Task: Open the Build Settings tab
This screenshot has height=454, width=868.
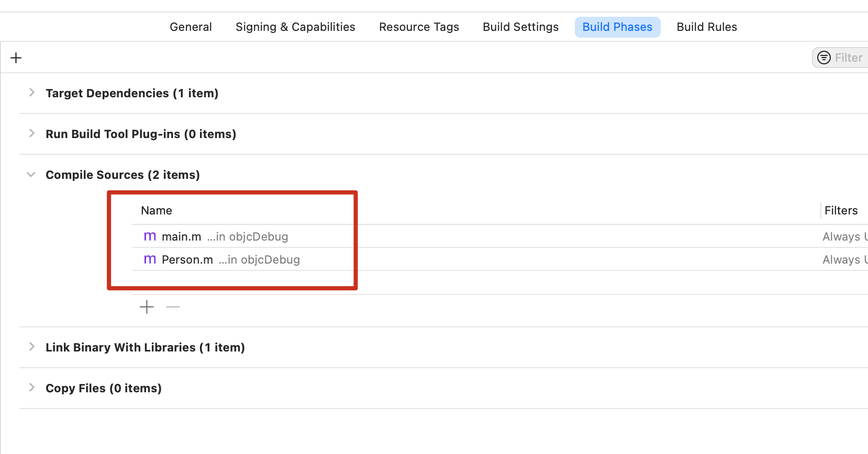Action: tap(520, 27)
